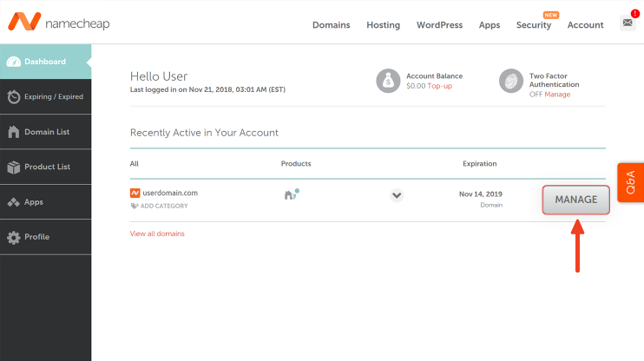Click the Manage link under Two Factor Authentication

coord(557,95)
